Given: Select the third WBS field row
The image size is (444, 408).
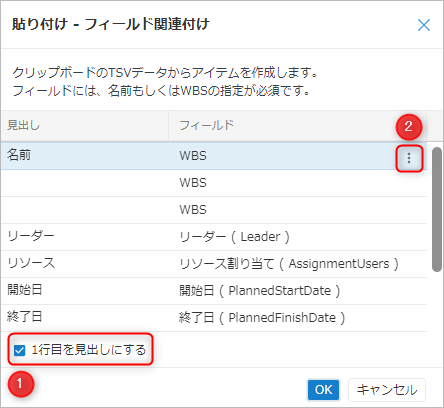Looking at the screenshot, I should pos(214,210).
